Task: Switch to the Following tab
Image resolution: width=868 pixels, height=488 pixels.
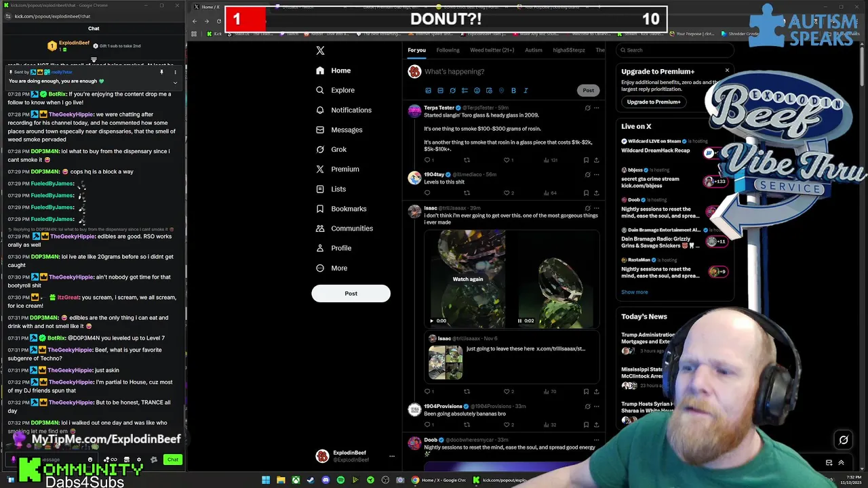Action: tap(448, 50)
